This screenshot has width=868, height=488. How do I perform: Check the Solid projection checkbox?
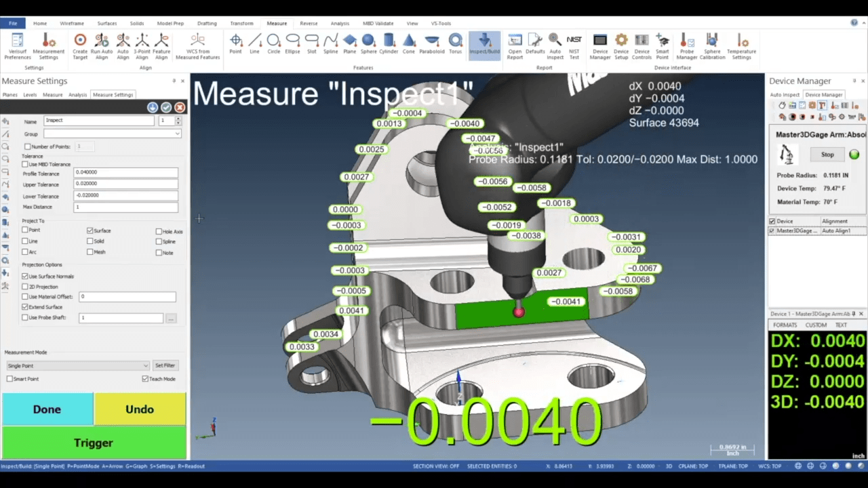[90, 241]
